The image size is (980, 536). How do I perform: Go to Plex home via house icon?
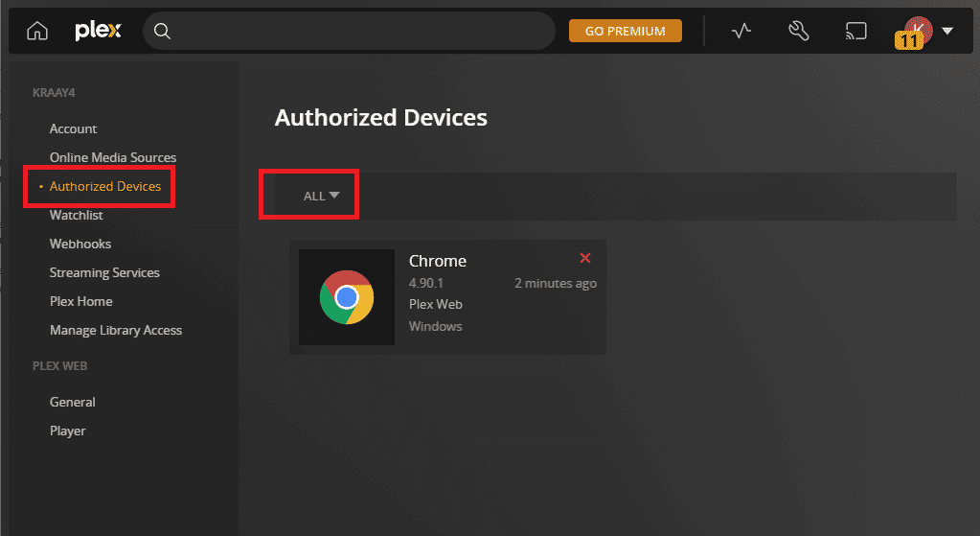(37, 31)
